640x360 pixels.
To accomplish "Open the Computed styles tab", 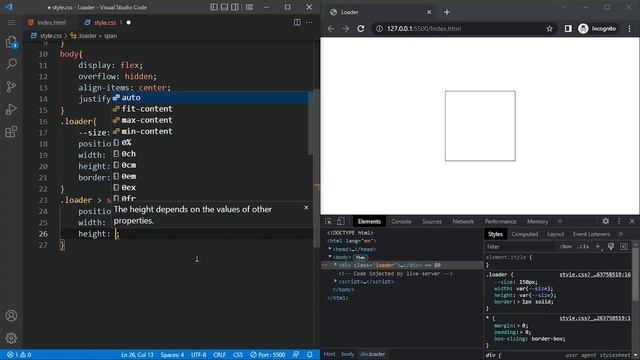I will point(524,234).
